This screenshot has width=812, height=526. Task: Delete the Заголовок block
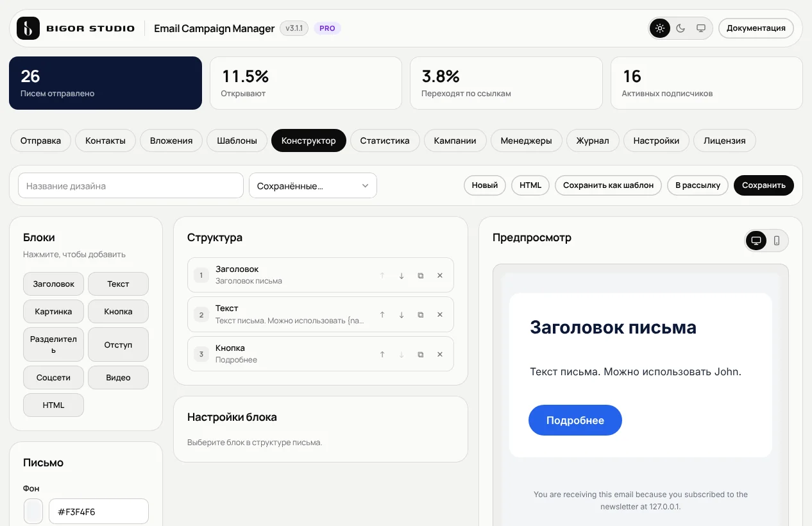440,275
